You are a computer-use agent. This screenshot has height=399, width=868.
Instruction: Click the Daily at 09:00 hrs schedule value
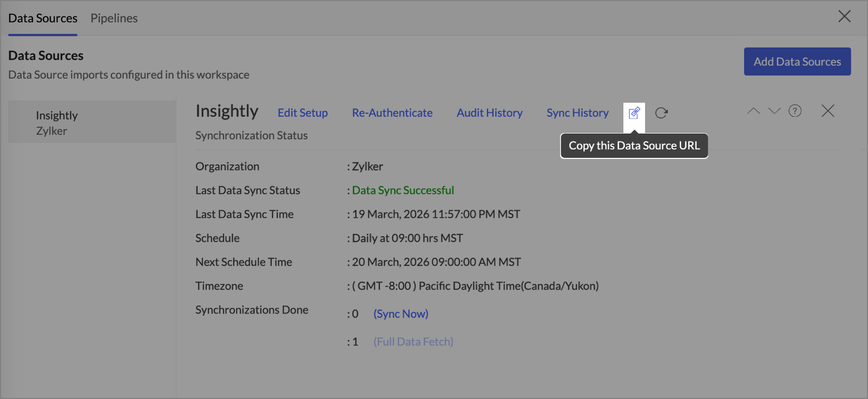click(407, 238)
